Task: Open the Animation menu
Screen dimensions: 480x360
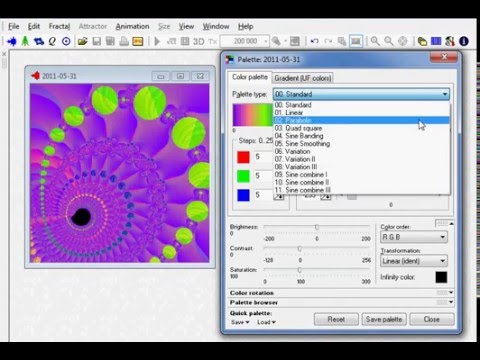Action: click(132, 26)
